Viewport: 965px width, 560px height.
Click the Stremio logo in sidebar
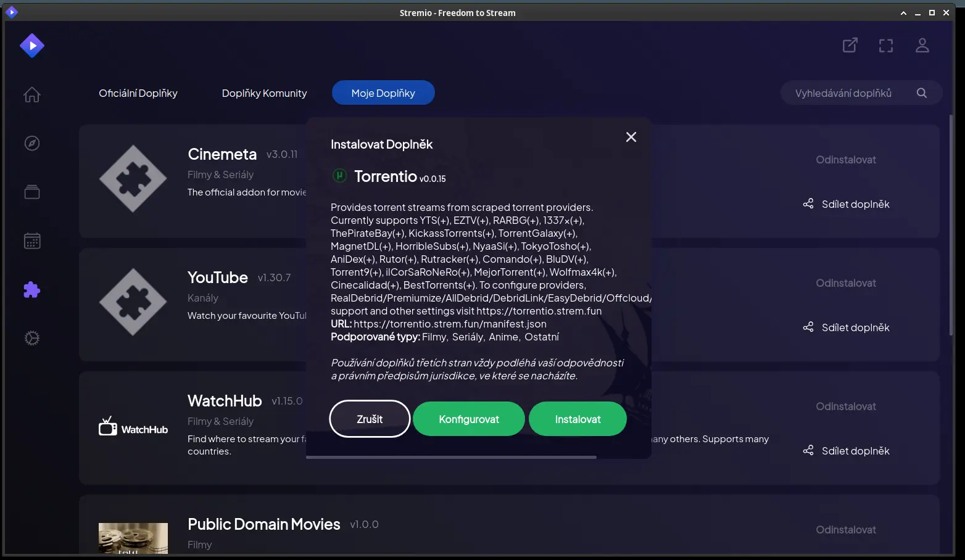pos(32,45)
